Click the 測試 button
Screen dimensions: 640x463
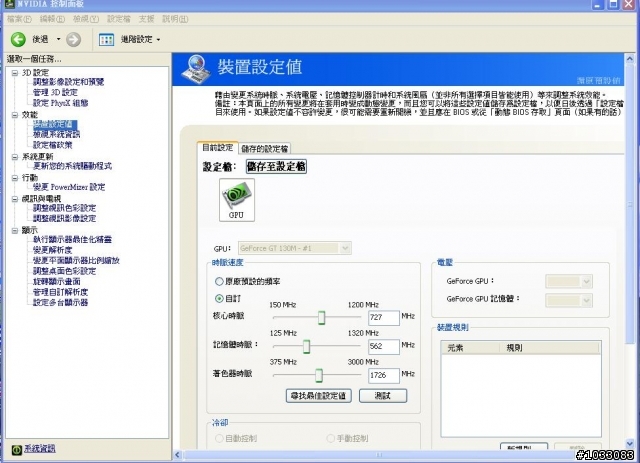(383, 396)
